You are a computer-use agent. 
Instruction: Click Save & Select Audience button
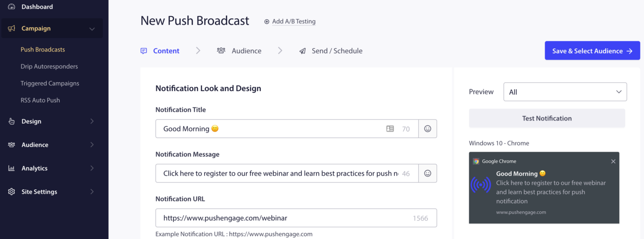(x=592, y=51)
